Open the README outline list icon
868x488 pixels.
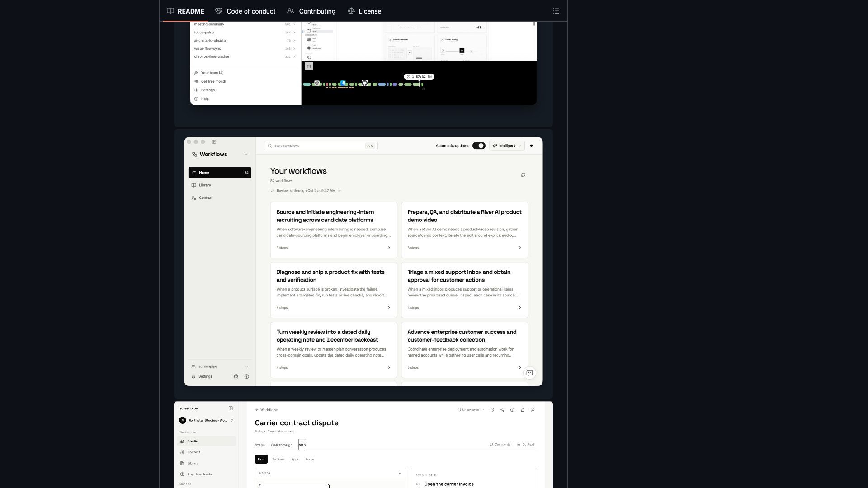click(556, 11)
